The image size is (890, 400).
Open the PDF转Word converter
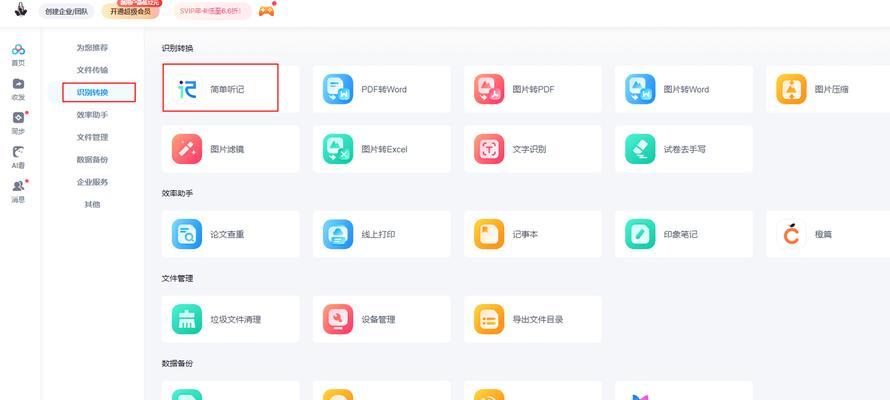point(381,89)
